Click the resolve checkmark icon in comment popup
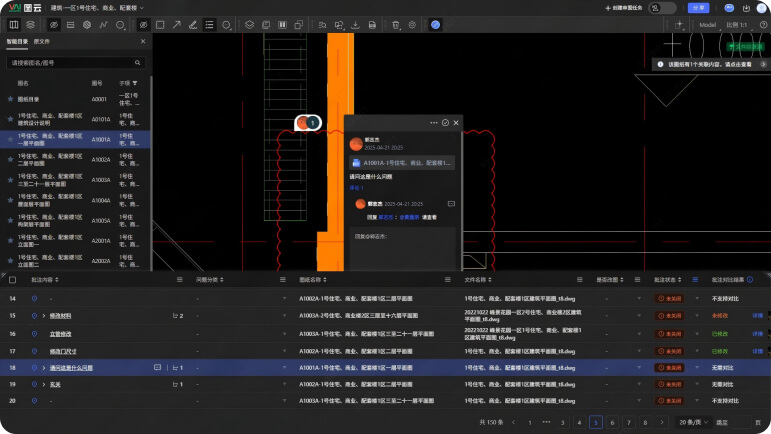This screenshot has height=434, width=771. coord(445,122)
